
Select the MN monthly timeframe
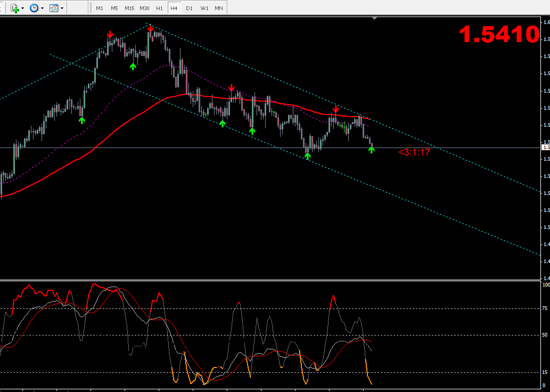219,8
